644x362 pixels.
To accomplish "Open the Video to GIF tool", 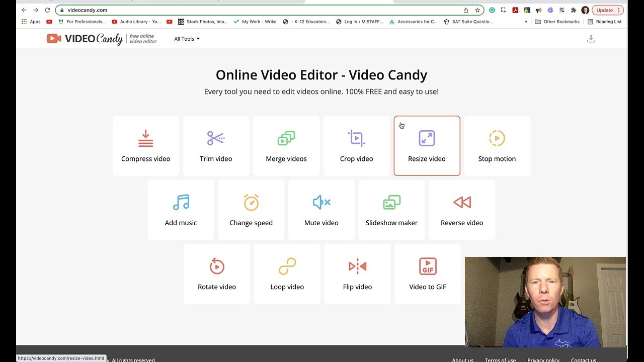I will pos(428,274).
